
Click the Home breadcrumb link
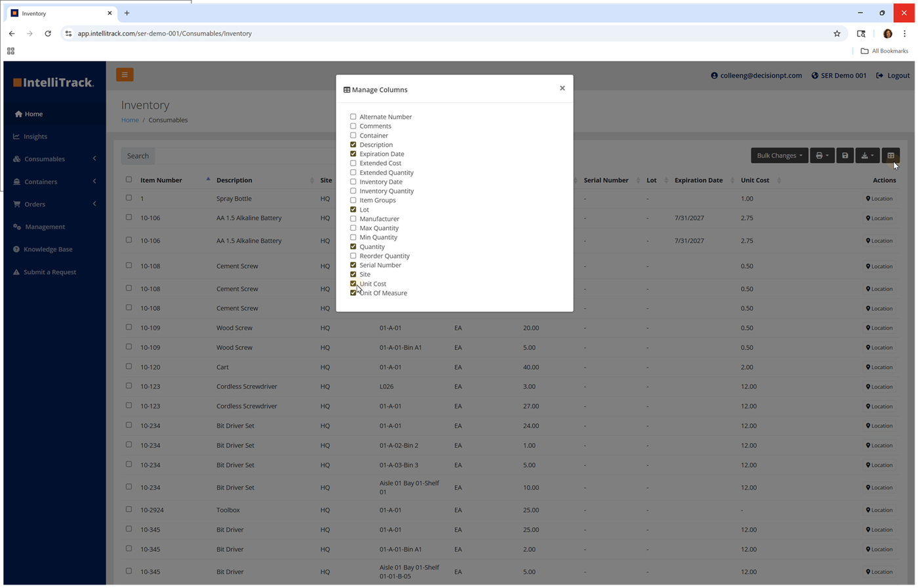[x=130, y=120]
